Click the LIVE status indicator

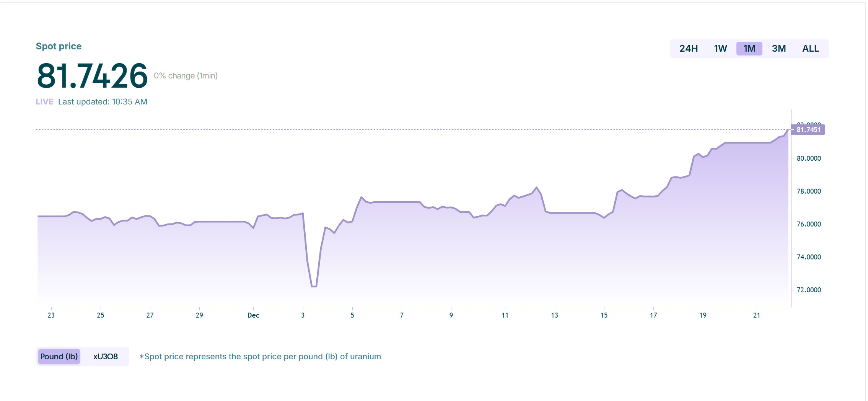click(x=44, y=102)
